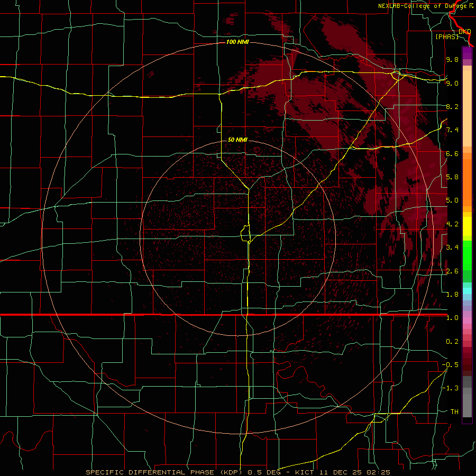Click the '50 NMI' range ring label

tap(237, 140)
